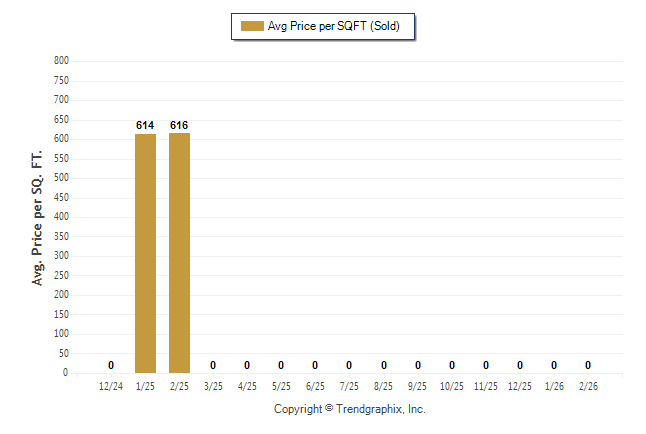This screenshot has height=434, width=646.
Task: Select the 1/25 bar in the chart
Action: click(145, 253)
